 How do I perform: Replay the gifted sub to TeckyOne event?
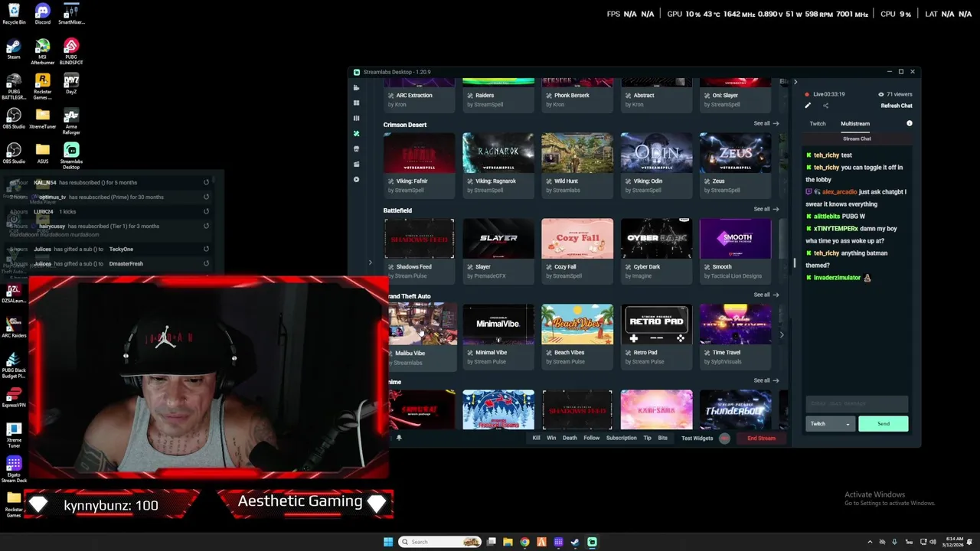coord(206,249)
